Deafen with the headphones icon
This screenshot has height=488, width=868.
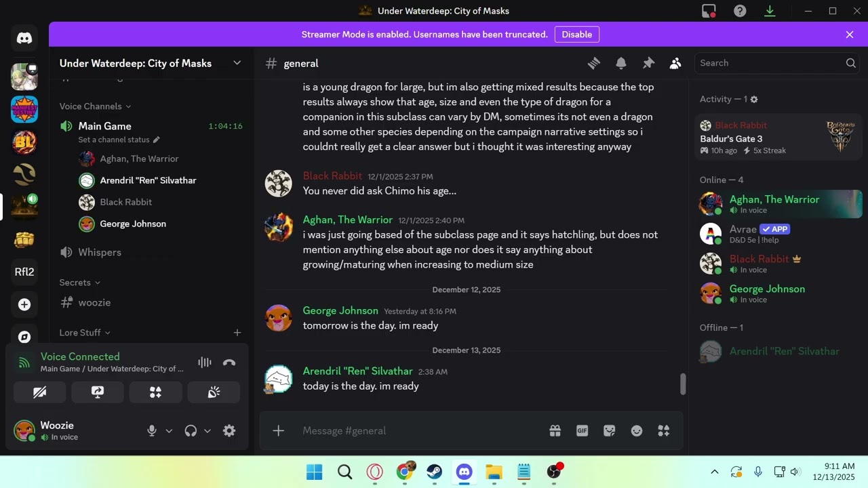[x=191, y=431]
